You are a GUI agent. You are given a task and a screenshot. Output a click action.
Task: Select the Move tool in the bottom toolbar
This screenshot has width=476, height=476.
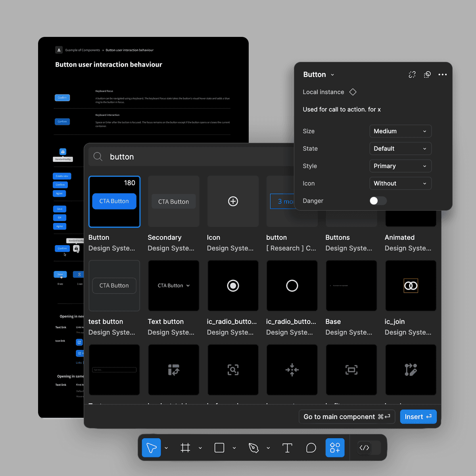(x=152, y=448)
